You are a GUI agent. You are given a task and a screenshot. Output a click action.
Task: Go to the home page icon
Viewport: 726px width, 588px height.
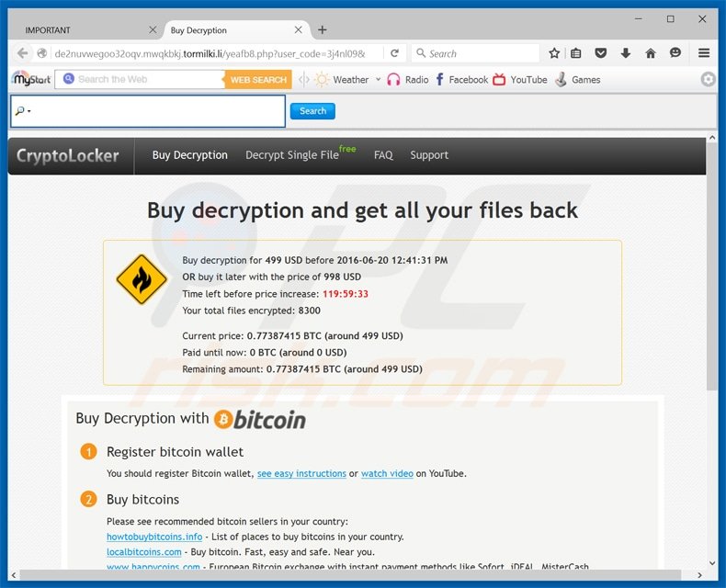[x=650, y=53]
